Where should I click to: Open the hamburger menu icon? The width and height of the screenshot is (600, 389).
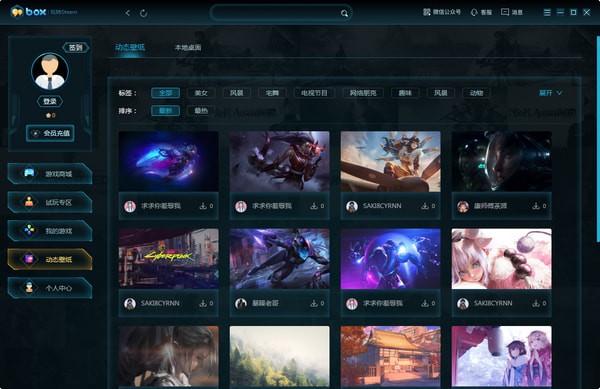click(547, 13)
